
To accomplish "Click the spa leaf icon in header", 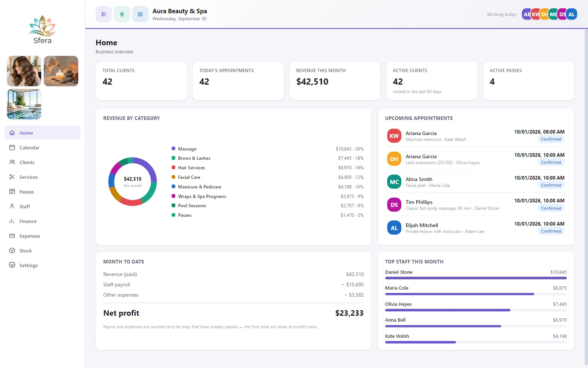I will click(122, 14).
